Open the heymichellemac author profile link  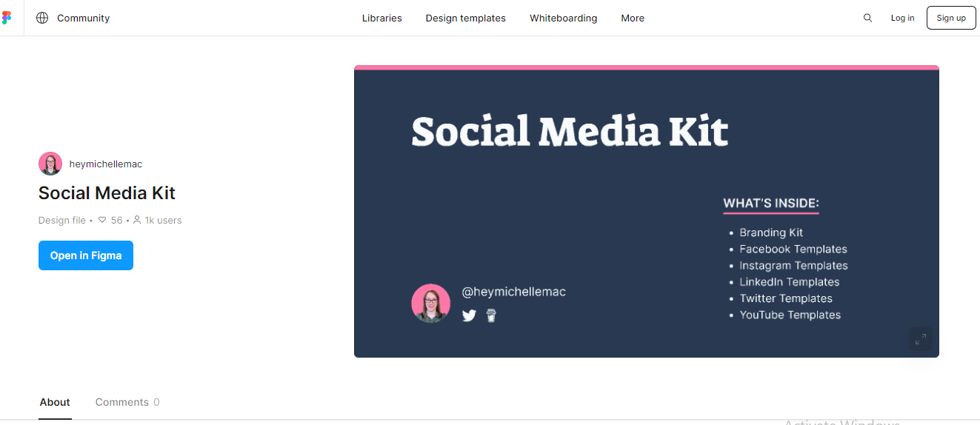pos(105,164)
